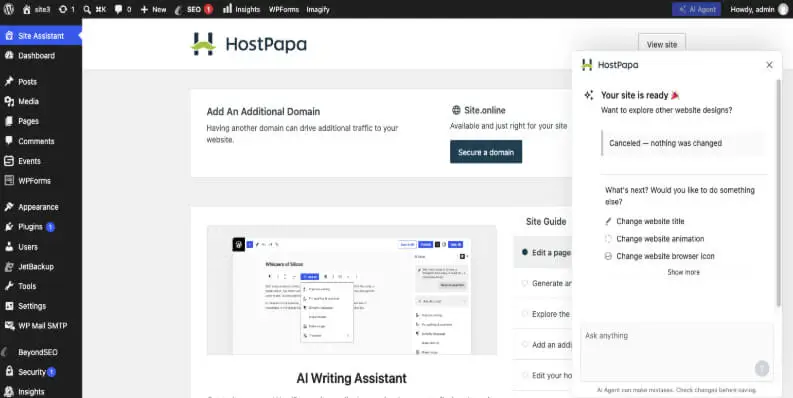Open the New content menu
This screenshot has width=793, height=398.
[153, 9]
